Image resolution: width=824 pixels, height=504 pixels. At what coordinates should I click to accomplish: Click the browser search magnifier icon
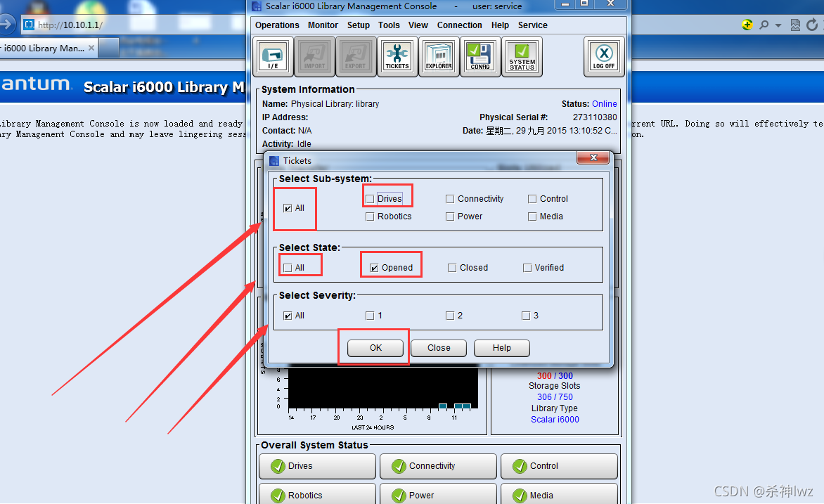point(764,25)
